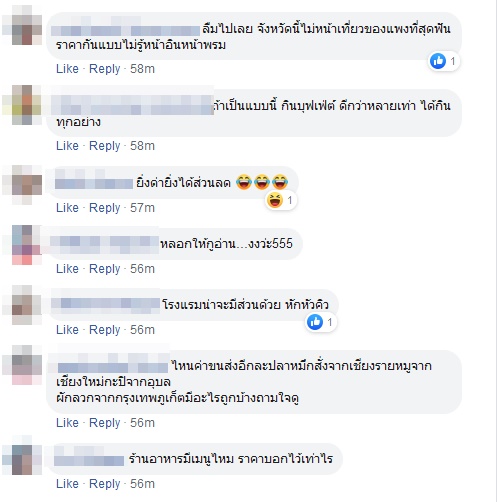This screenshot has height=502, width=497.
Task: Like the comment posted 57m ago
Action: pyautogui.click(x=67, y=208)
